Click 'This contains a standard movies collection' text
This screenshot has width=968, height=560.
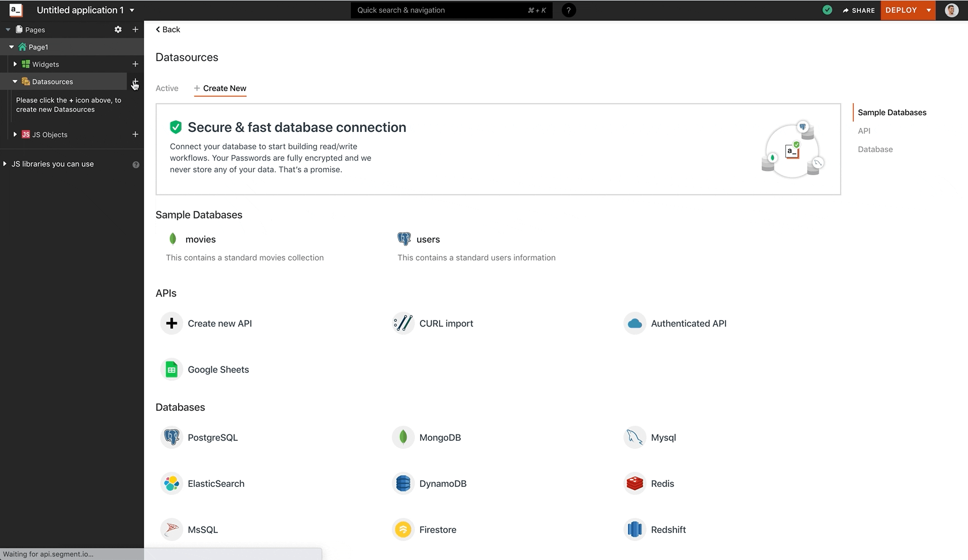point(245,258)
